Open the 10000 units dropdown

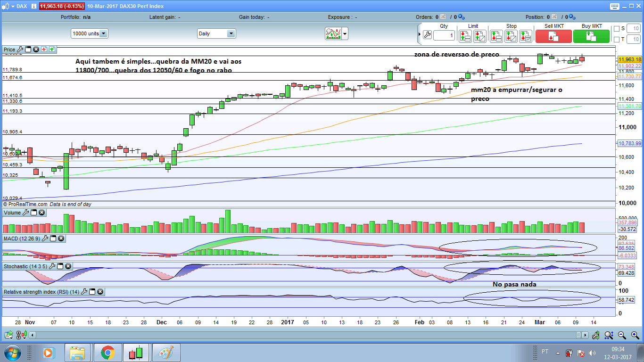coord(90,33)
